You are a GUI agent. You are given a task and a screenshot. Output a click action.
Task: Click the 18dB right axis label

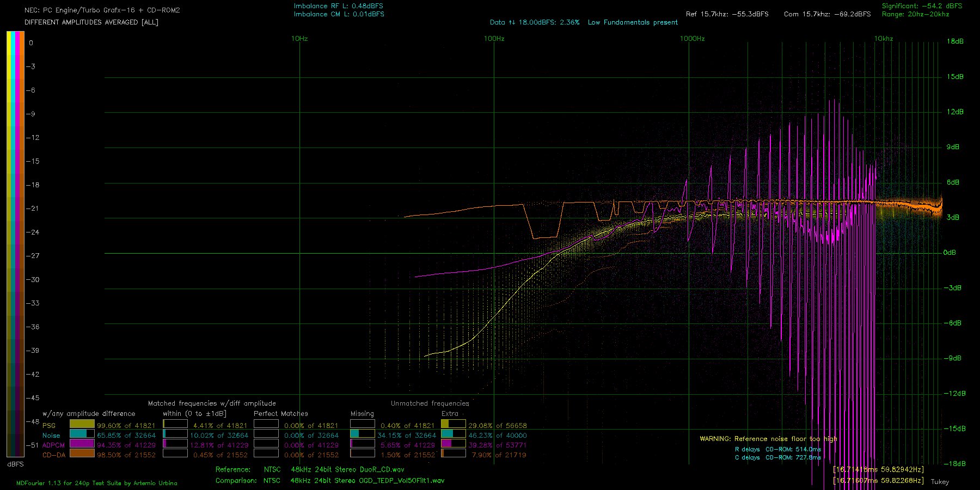click(x=955, y=41)
